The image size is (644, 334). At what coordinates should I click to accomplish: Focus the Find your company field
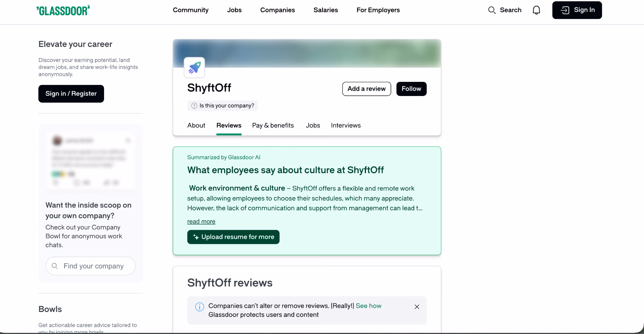(x=91, y=266)
